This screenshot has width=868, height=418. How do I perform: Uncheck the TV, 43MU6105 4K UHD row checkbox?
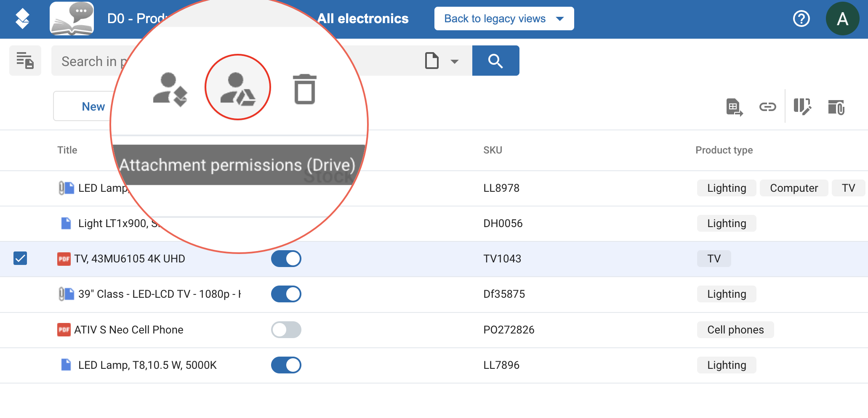coord(20,258)
